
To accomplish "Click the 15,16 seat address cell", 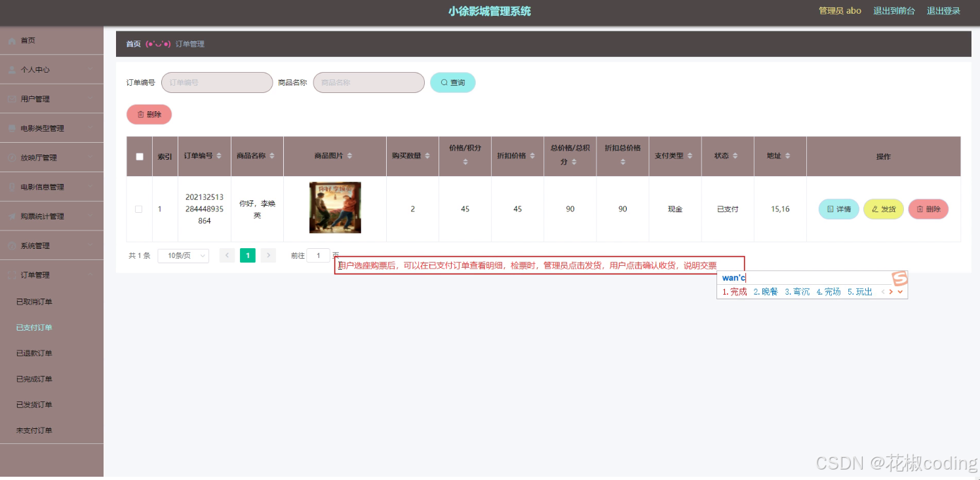I will pos(780,209).
